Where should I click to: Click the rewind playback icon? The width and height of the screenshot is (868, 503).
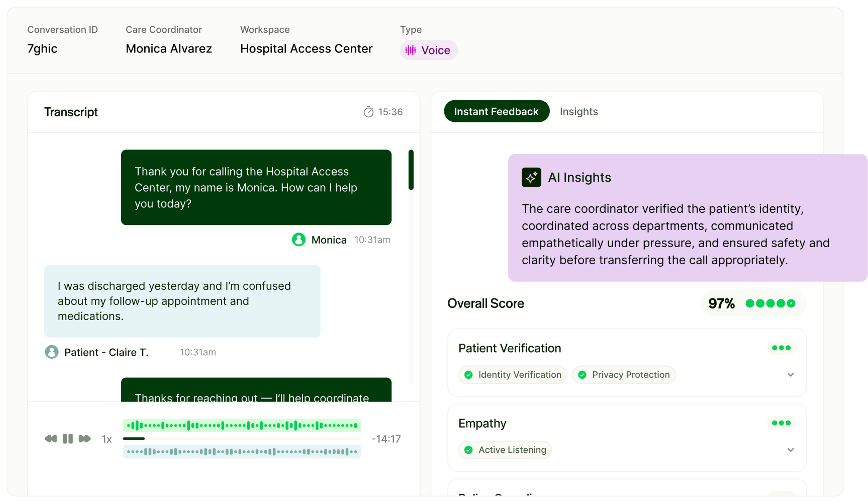coord(51,439)
